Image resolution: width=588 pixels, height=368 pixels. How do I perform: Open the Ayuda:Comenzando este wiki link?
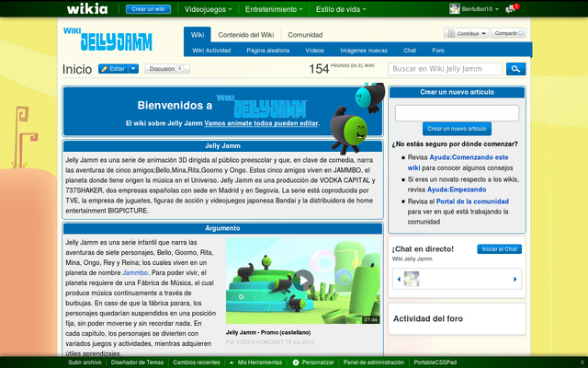458,162
